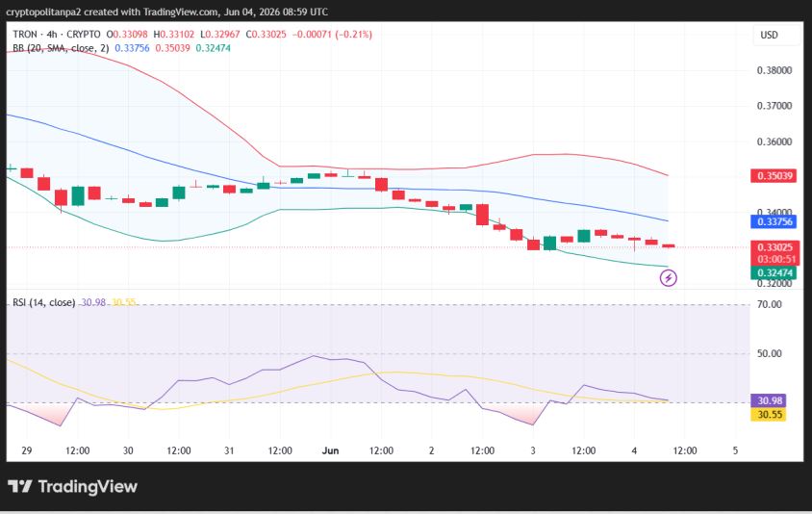Click the purple RSI value label 30.98

pyautogui.click(x=769, y=400)
